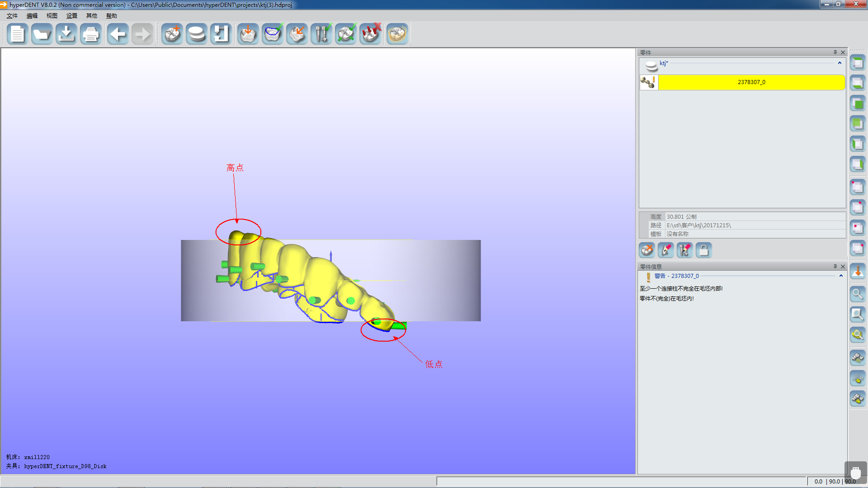Image resolution: width=868 pixels, height=488 pixels.
Task: Select part 2378307_0 in the list
Action: coord(751,82)
